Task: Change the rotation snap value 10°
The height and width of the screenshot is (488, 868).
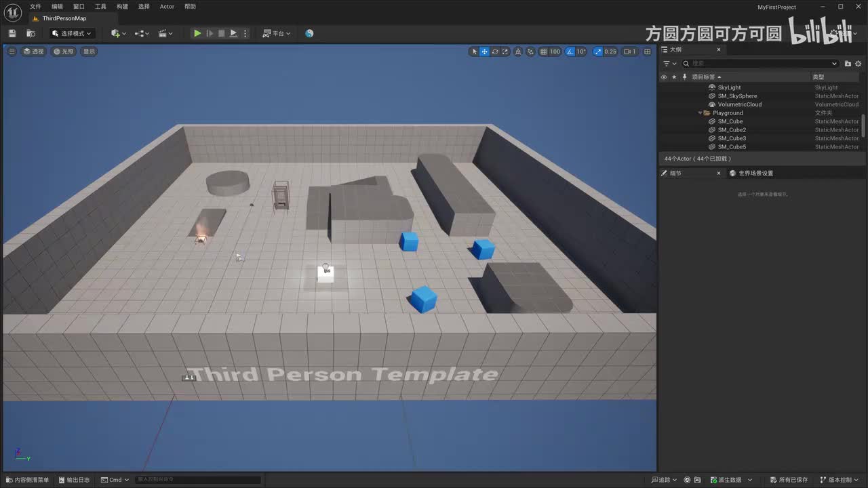Action: (x=581, y=52)
